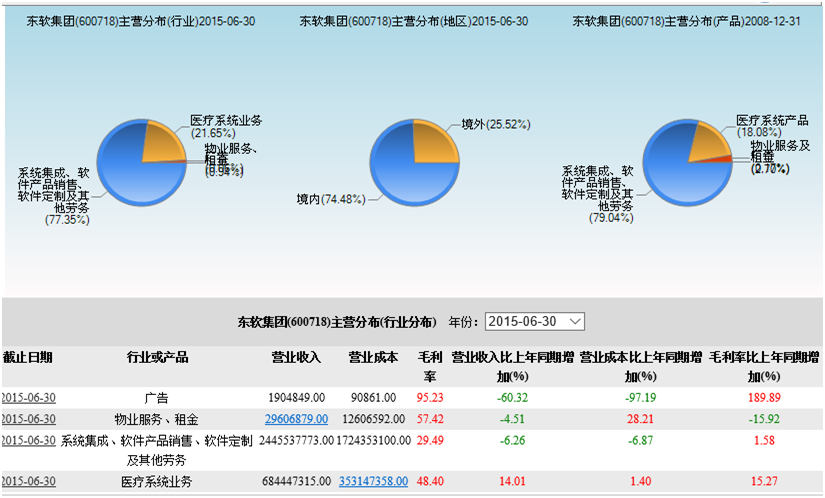Select orange 医疗系统业务 slice in industry pie
The image size is (825, 498).
[x=165, y=144]
